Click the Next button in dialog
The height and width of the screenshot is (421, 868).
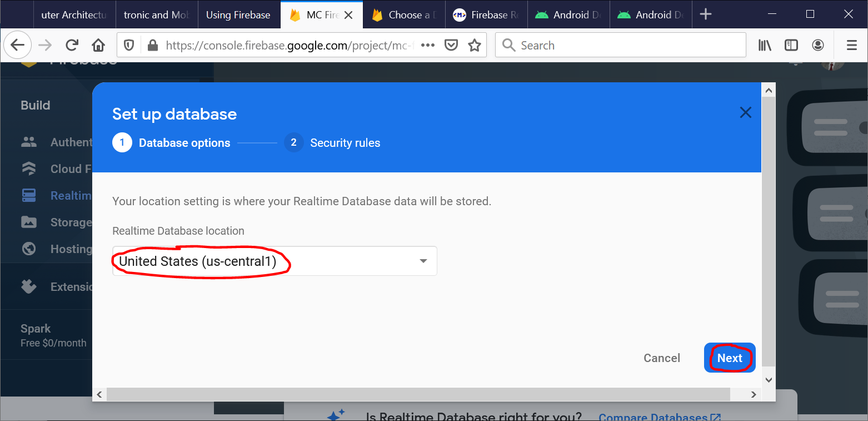(x=729, y=358)
